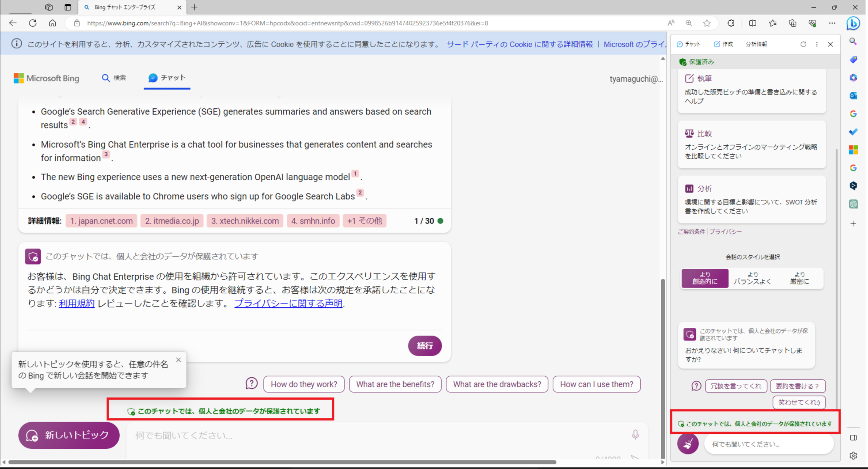868x469 pixels.
Task: Open source 4. smhn.info
Action: 313,221
